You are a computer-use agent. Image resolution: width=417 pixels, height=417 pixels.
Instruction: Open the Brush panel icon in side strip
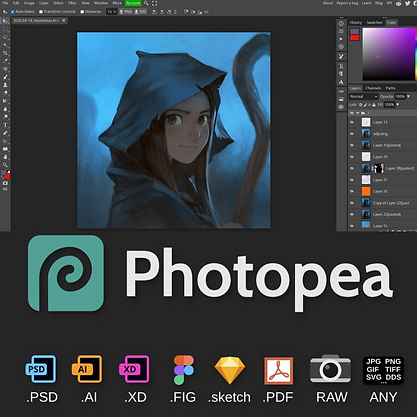(341, 56)
